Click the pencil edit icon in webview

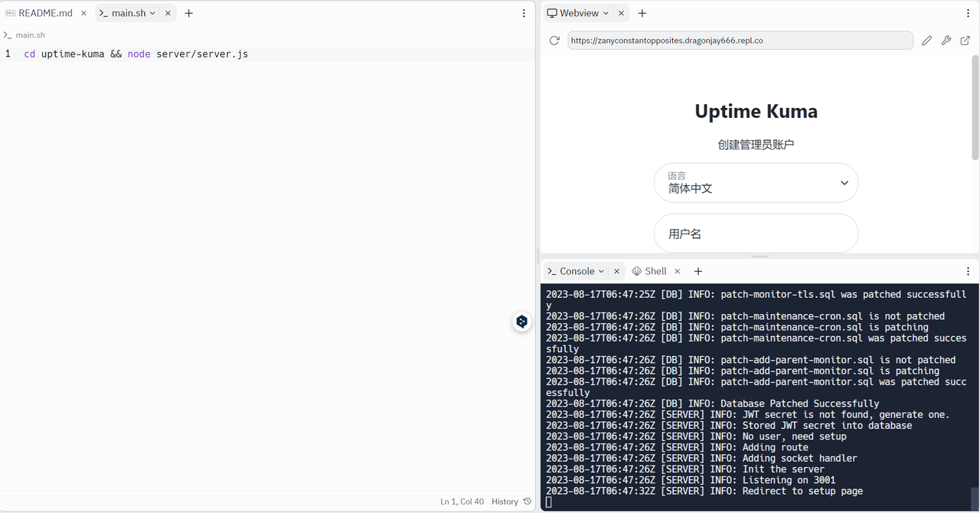(x=926, y=41)
